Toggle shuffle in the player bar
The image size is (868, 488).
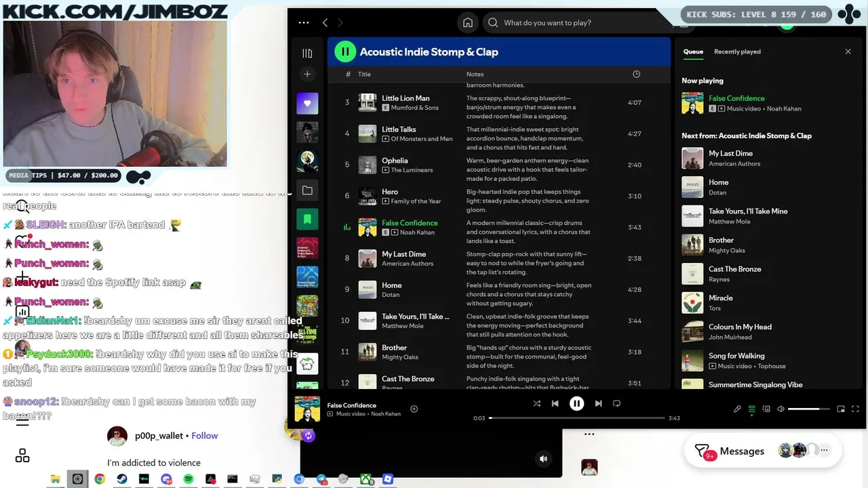[x=537, y=403]
